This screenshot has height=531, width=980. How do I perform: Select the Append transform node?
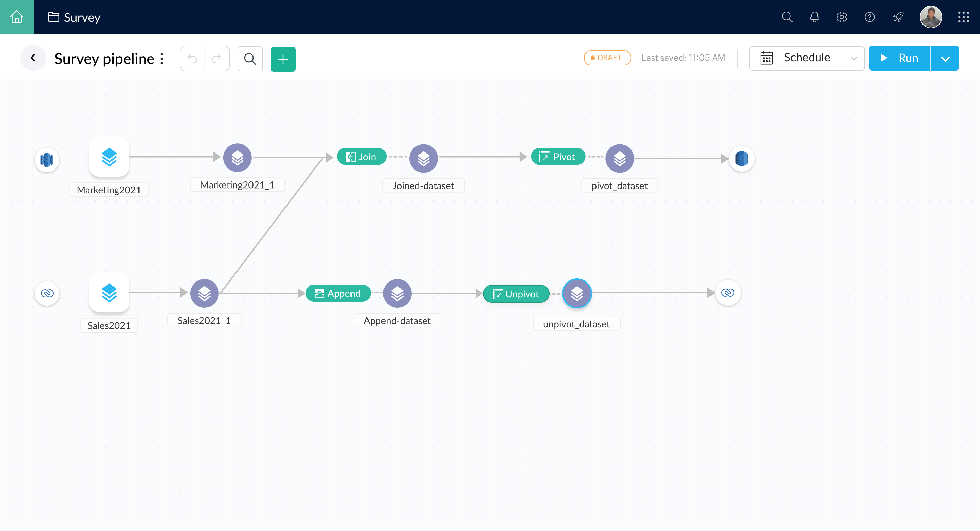[x=338, y=293]
